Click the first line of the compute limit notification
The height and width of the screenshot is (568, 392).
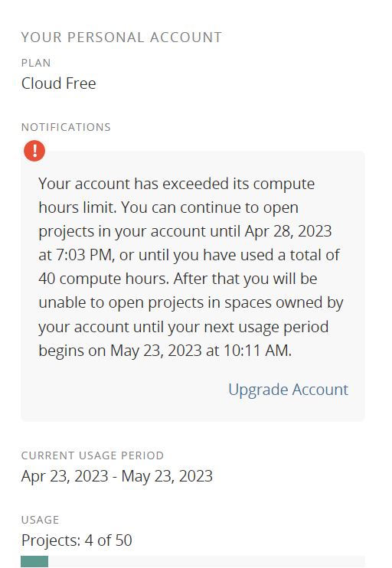click(176, 184)
